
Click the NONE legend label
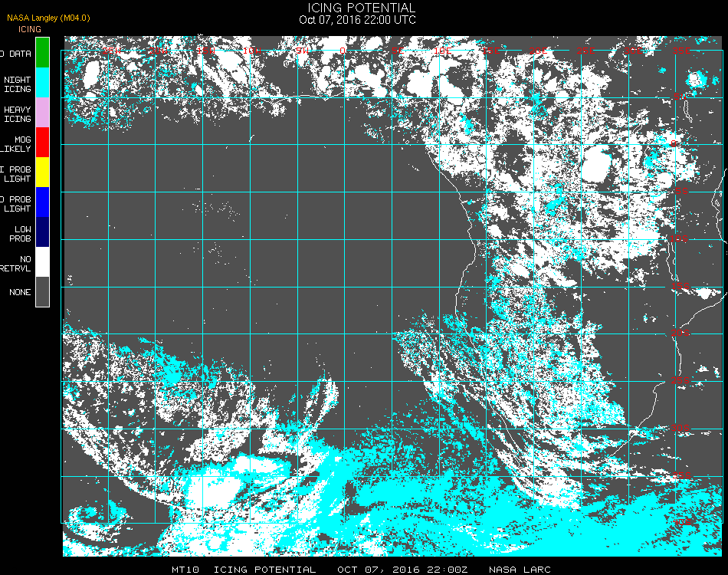(20, 292)
